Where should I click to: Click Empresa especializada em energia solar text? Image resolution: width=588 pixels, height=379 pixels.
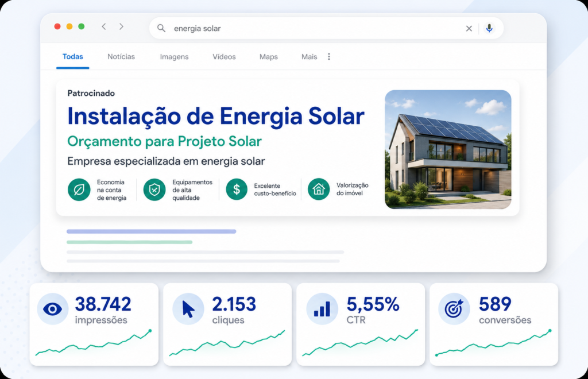click(166, 161)
